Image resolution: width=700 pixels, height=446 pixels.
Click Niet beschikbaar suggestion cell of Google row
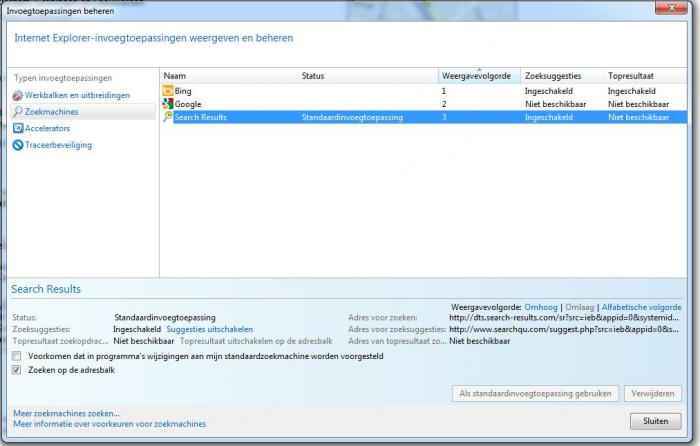(555, 104)
